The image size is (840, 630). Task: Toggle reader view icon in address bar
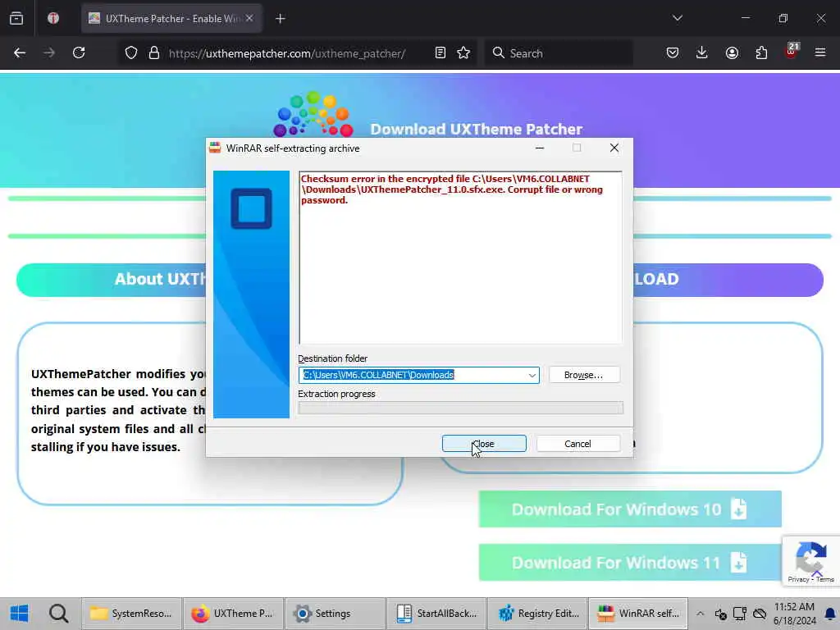[441, 53]
